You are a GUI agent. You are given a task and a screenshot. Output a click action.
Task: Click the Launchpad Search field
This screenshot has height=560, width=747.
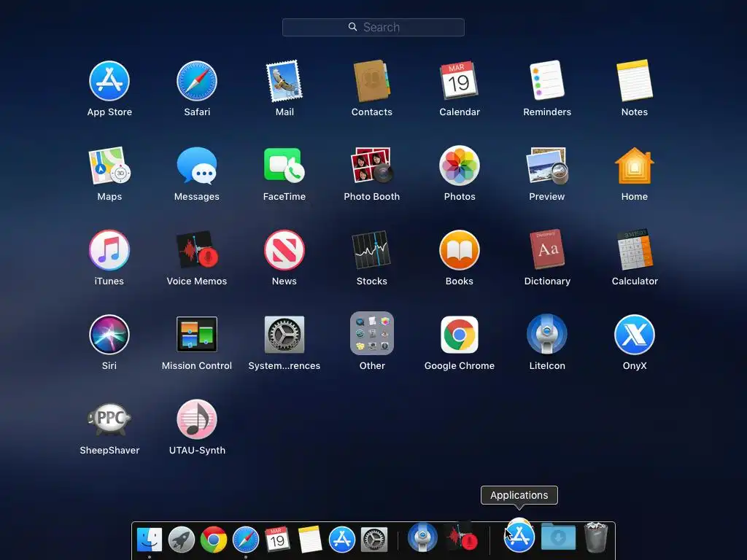[373, 27]
